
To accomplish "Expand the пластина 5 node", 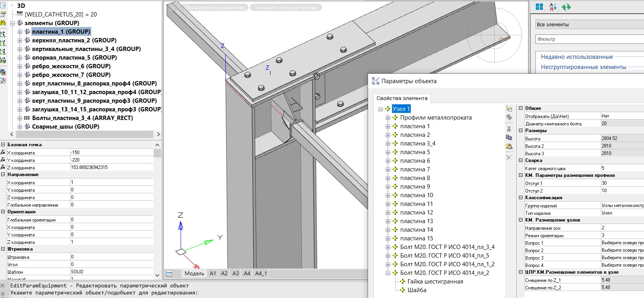I will pos(388,152).
